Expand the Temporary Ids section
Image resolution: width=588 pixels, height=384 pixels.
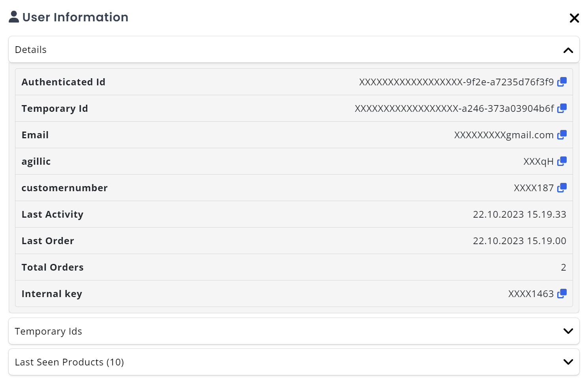(x=568, y=331)
